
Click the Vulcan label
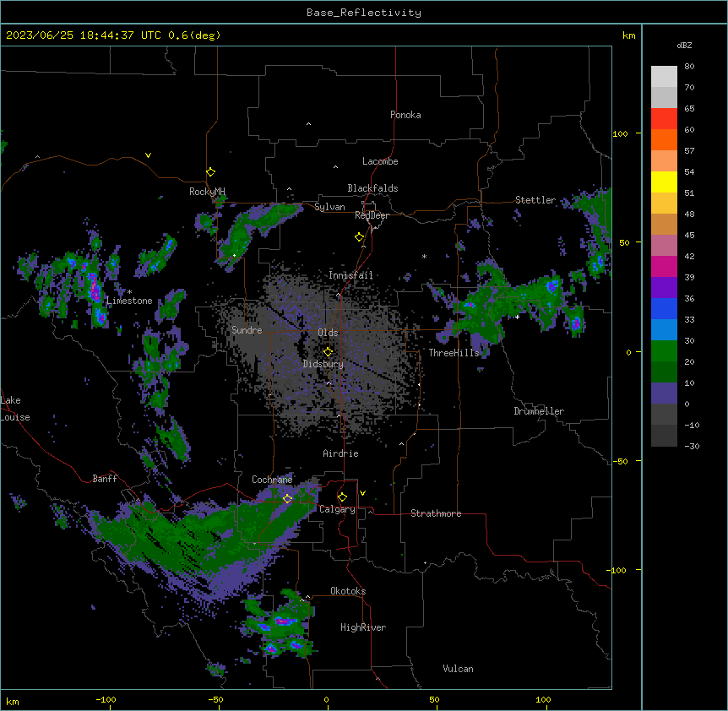coord(459,669)
